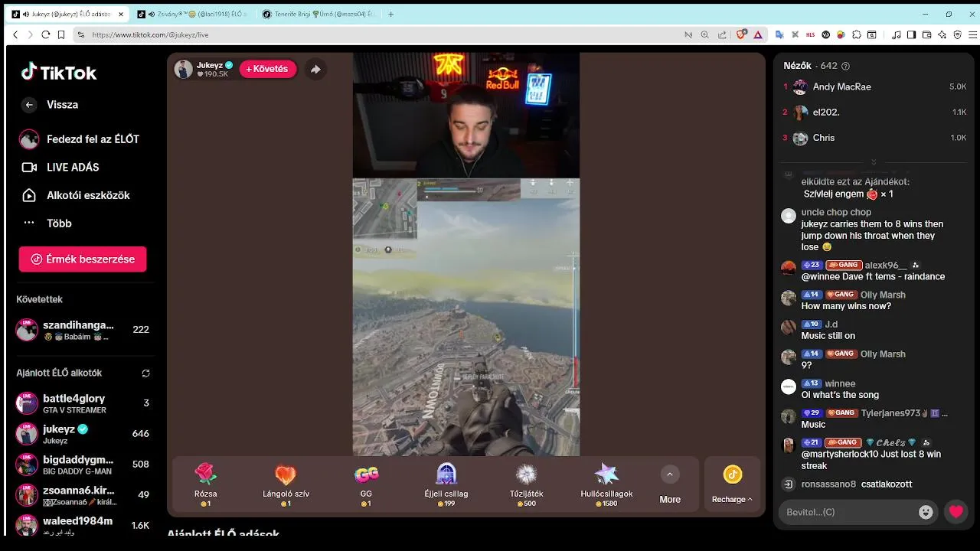Viewport: 980px width, 551px height.
Task: Share the live stream via arrow icon
Action: pyautogui.click(x=315, y=69)
